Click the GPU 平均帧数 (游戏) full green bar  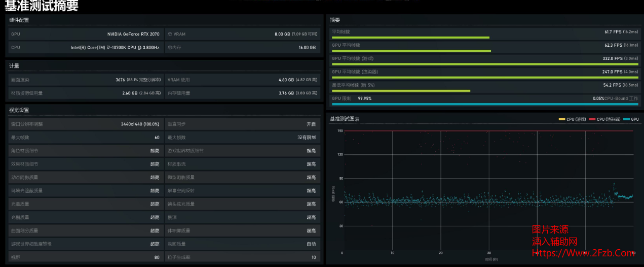click(x=485, y=64)
